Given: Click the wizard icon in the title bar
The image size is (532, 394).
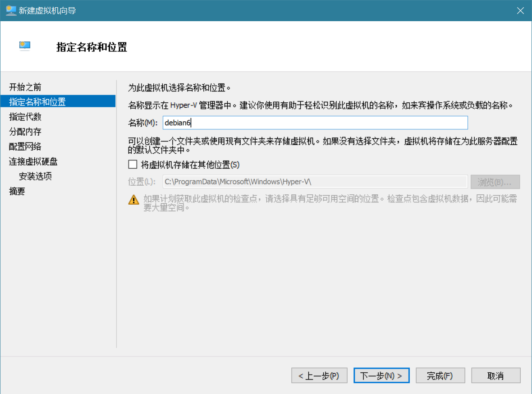Looking at the screenshot, I should point(10,10).
